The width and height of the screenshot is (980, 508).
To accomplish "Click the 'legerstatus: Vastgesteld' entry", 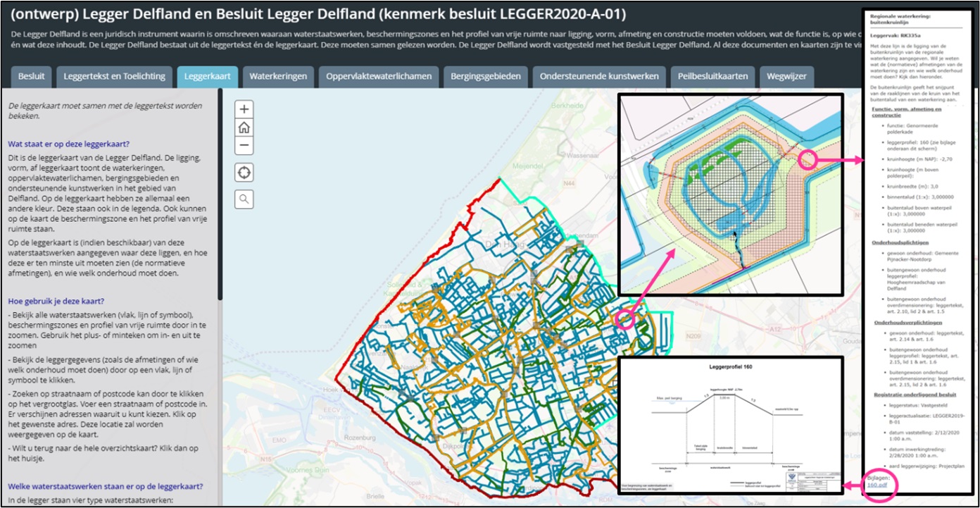I will click(x=917, y=406).
